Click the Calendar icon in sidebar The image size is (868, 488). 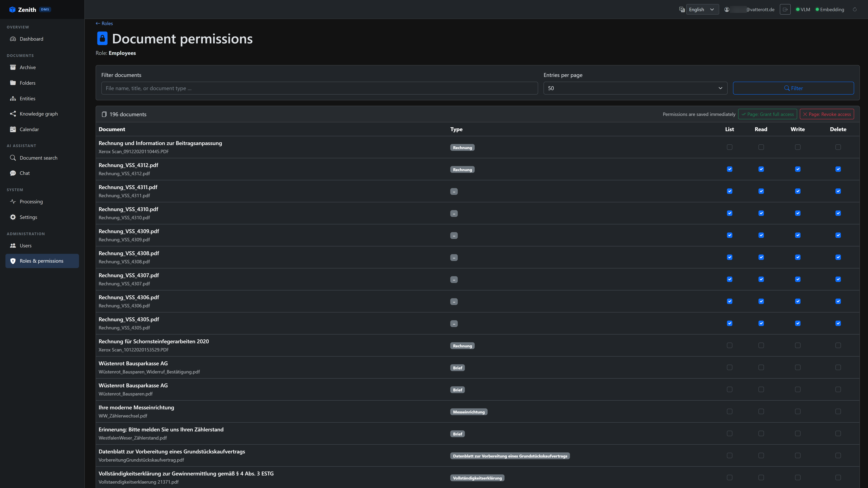13,129
